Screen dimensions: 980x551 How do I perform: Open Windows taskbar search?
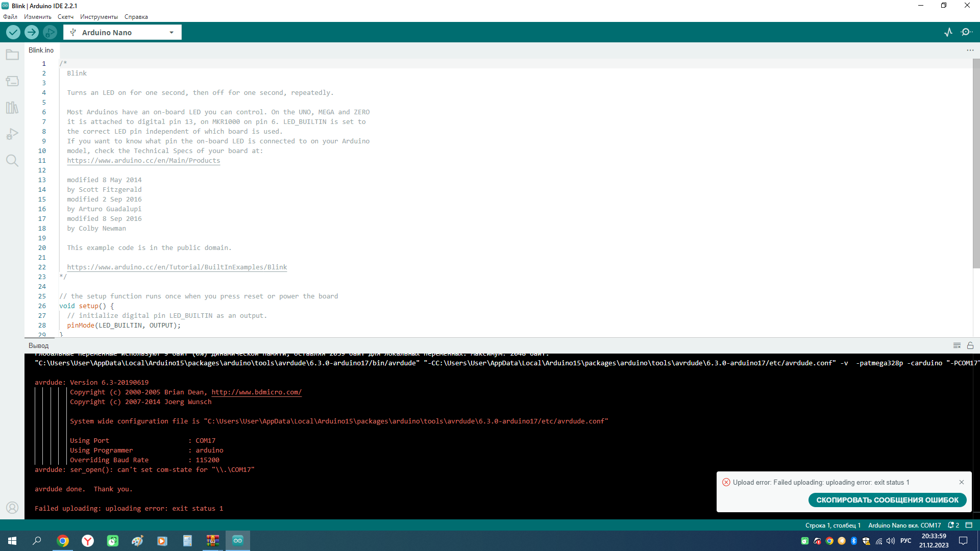pyautogui.click(x=37, y=541)
